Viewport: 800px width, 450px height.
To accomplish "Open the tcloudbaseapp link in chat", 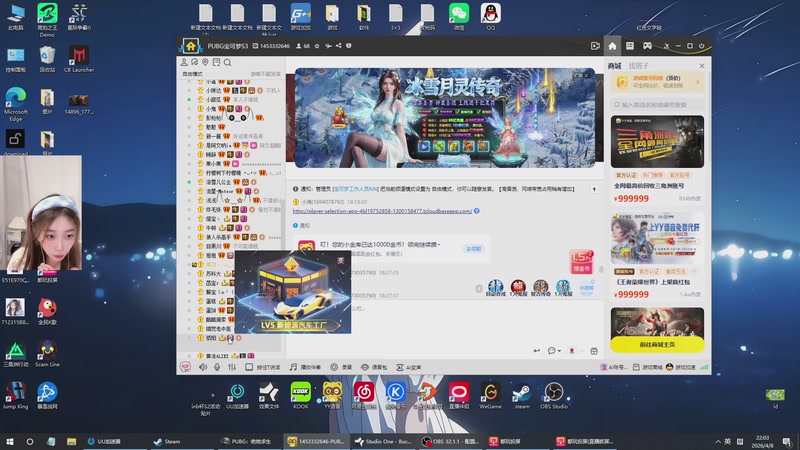I will 382,211.
